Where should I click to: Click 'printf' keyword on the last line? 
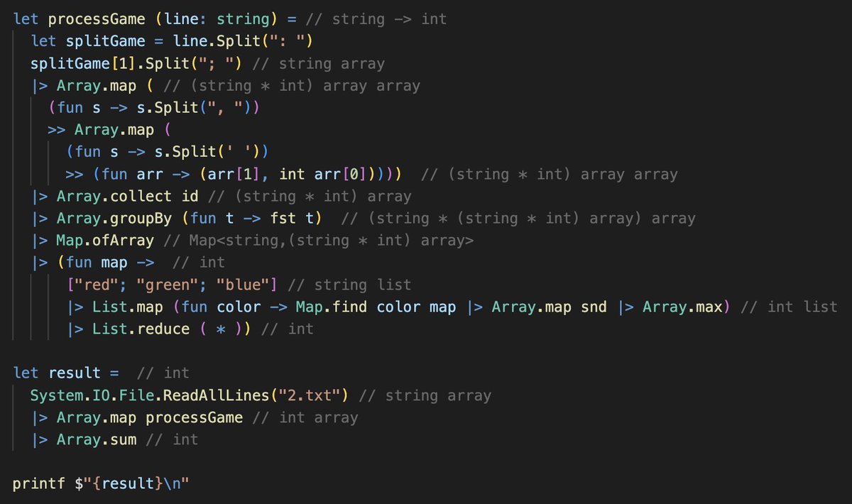[39, 483]
